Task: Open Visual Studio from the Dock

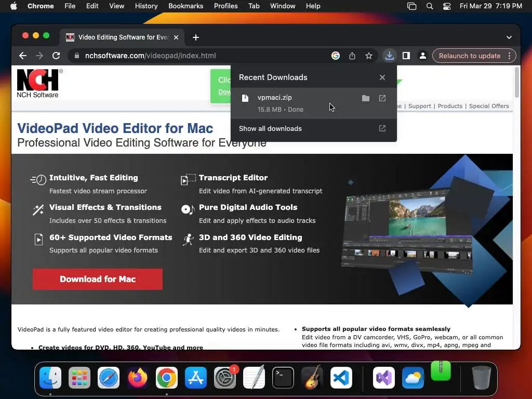Action: pos(384,378)
